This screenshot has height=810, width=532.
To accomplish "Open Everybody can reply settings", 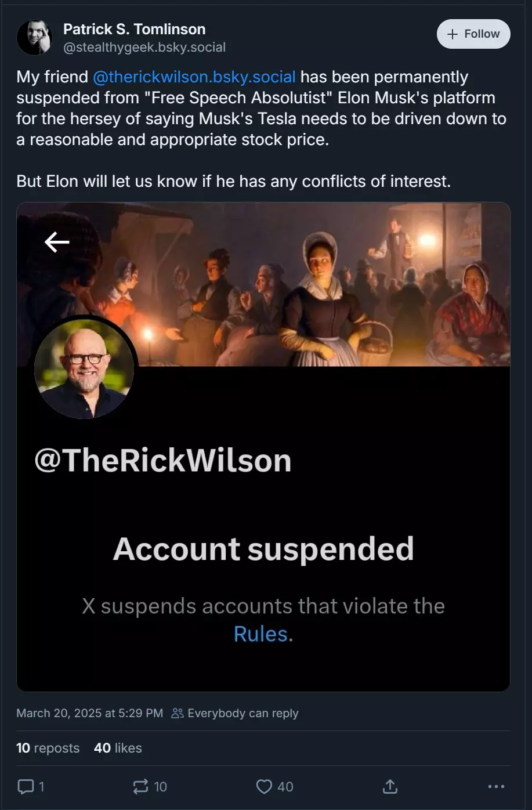I will pyautogui.click(x=235, y=713).
